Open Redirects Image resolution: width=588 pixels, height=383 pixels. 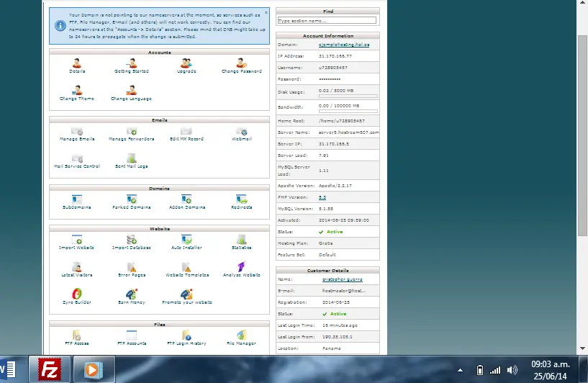[x=242, y=199]
